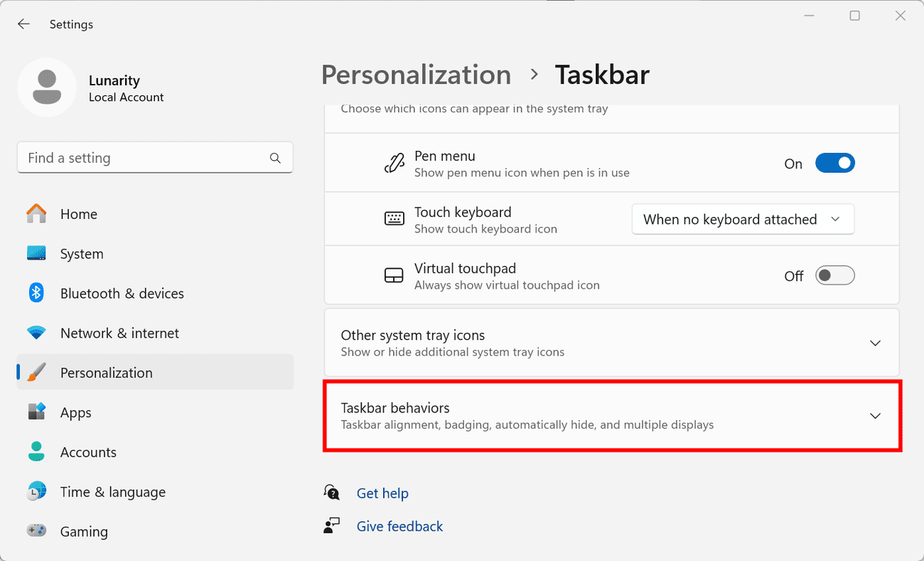Select Apps in the sidebar

point(76,412)
